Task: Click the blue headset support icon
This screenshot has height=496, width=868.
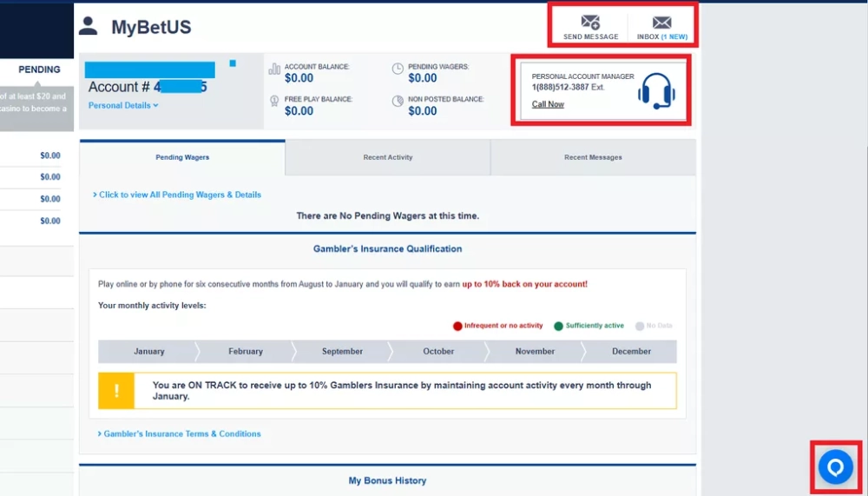Action: [656, 91]
